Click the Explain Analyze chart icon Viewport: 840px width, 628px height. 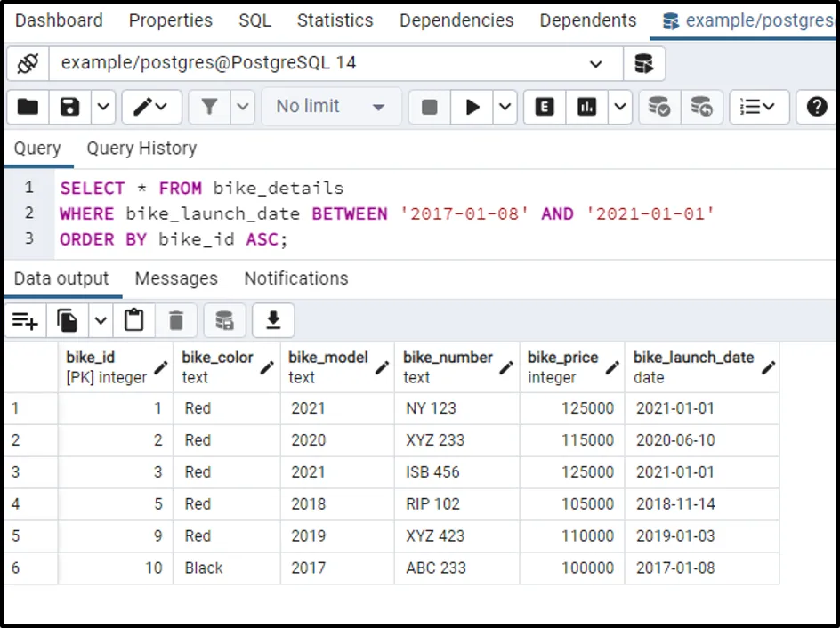click(586, 107)
